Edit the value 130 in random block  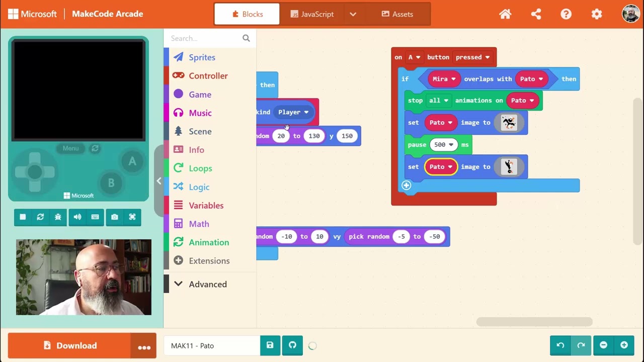(x=314, y=136)
